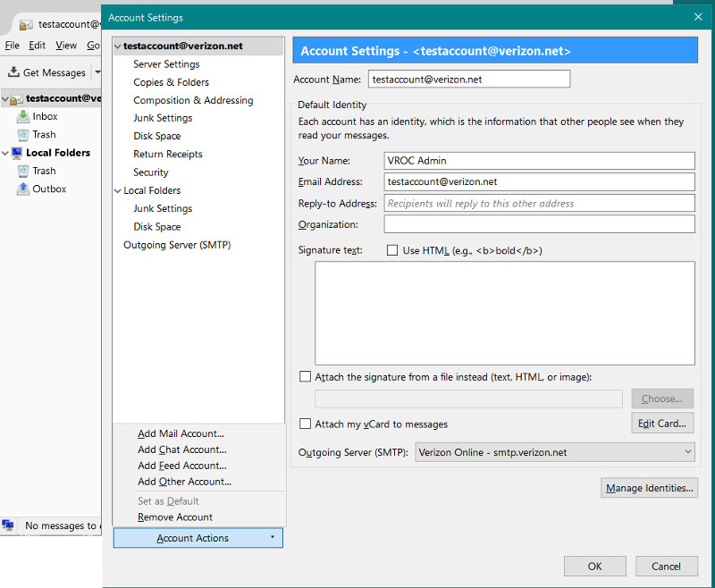Screen dimensions: 715x588
Task: Choose Add Other Account... from the menu
Action: pyautogui.click(x=185, y=482)
